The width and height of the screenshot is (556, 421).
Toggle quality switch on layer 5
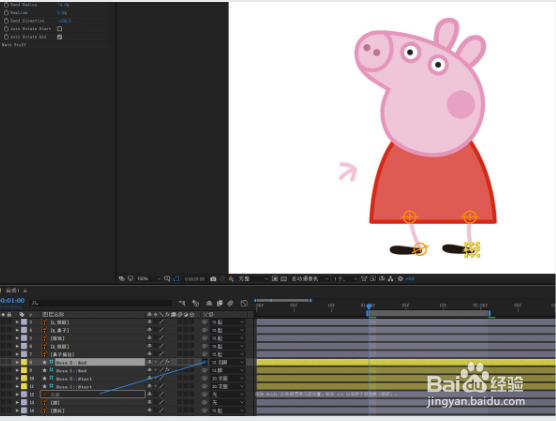tap(161, 338)
